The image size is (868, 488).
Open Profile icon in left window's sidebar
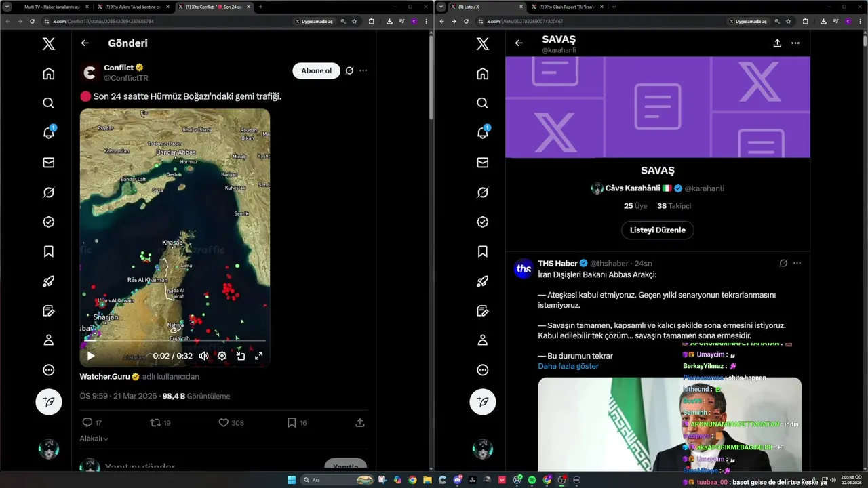[x=48, y=340]
